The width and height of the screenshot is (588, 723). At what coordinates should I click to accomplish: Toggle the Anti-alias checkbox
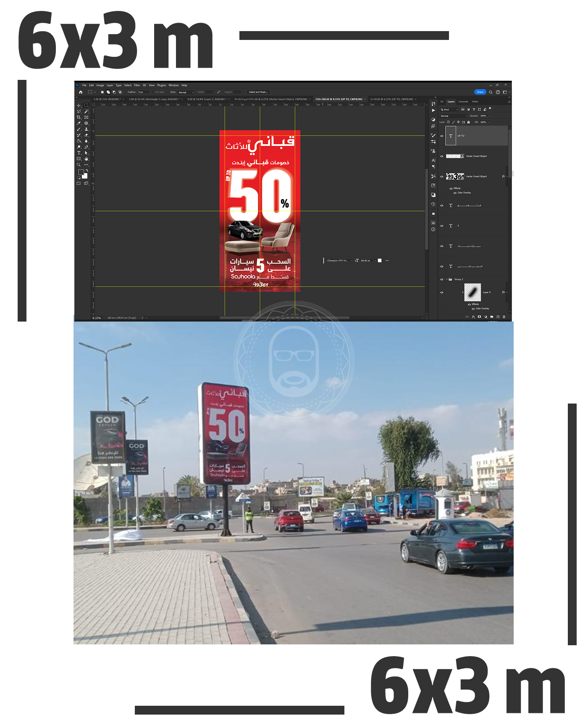click(152, 92)
